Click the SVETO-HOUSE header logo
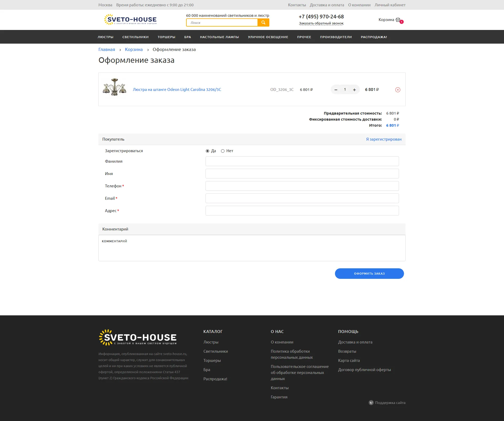The image size is (504, 421). pyautogui.click(x=130, y=20)
